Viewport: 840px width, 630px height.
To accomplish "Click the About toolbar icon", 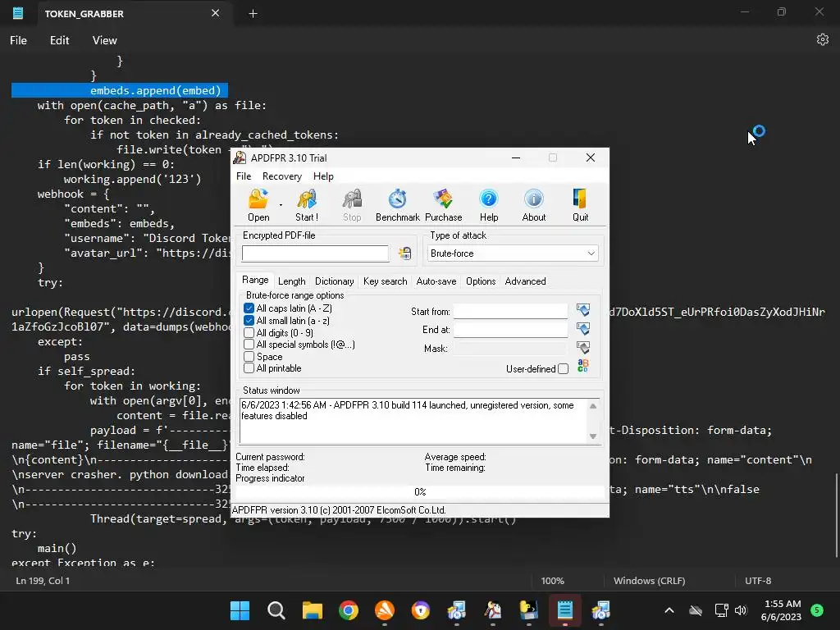I will pyautogui.click(x=533, y=205).
